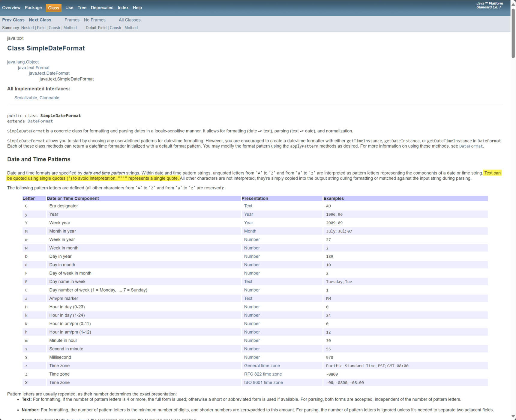Select the highlighted Class tab
Image resolution: width=516 pixels, height=420 pixels.
click(x=53, y=8)
